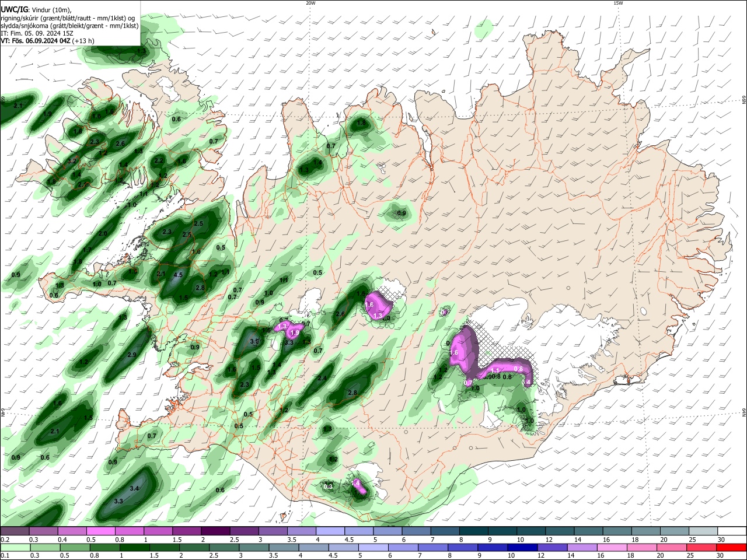Click the '30' label under the red swatch
The image size is (747, 560).
(721, 556)
